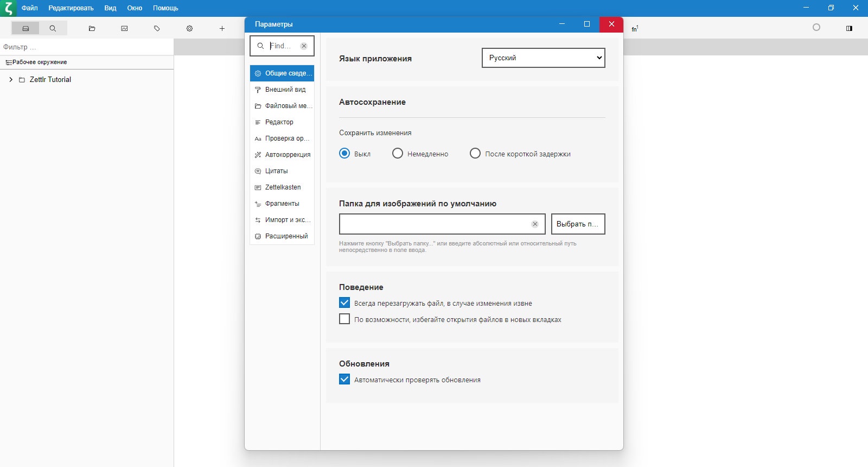The height and width of the screenshot is (467, 868).
Task: Open the application language dropdown
Action: (x=544, y=58)
